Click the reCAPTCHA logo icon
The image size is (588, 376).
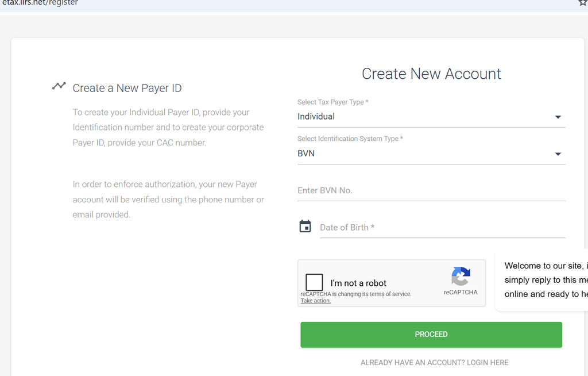461,276
